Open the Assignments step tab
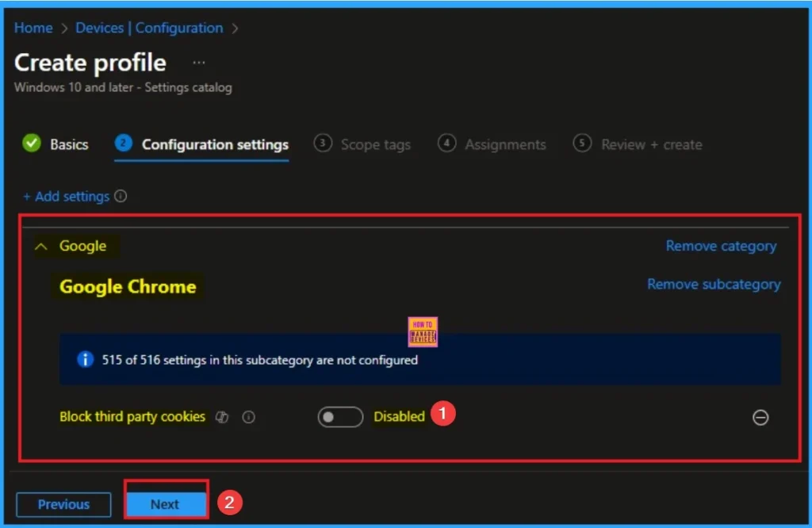Viewport: 812px width, 528px height. pos(492,144)
